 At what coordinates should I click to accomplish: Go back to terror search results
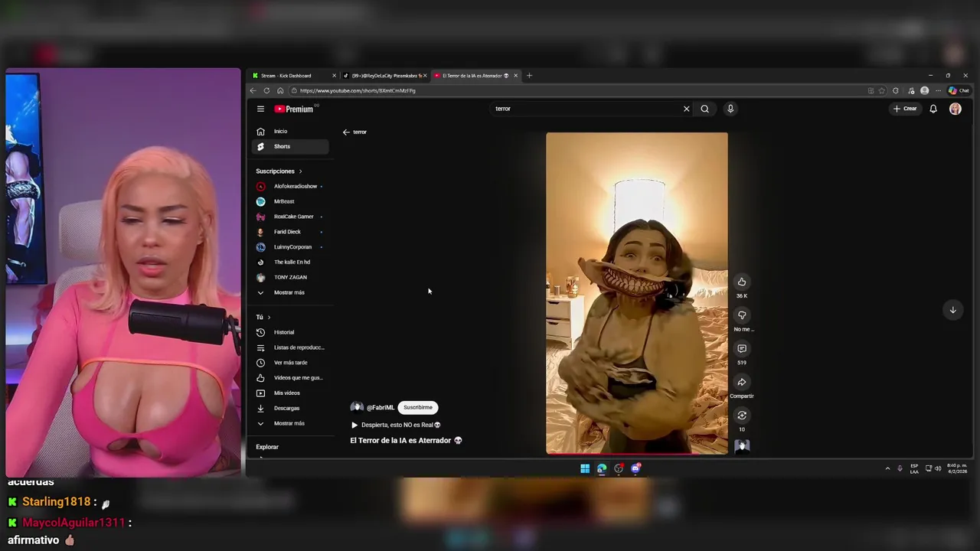[x=346, y=132]
